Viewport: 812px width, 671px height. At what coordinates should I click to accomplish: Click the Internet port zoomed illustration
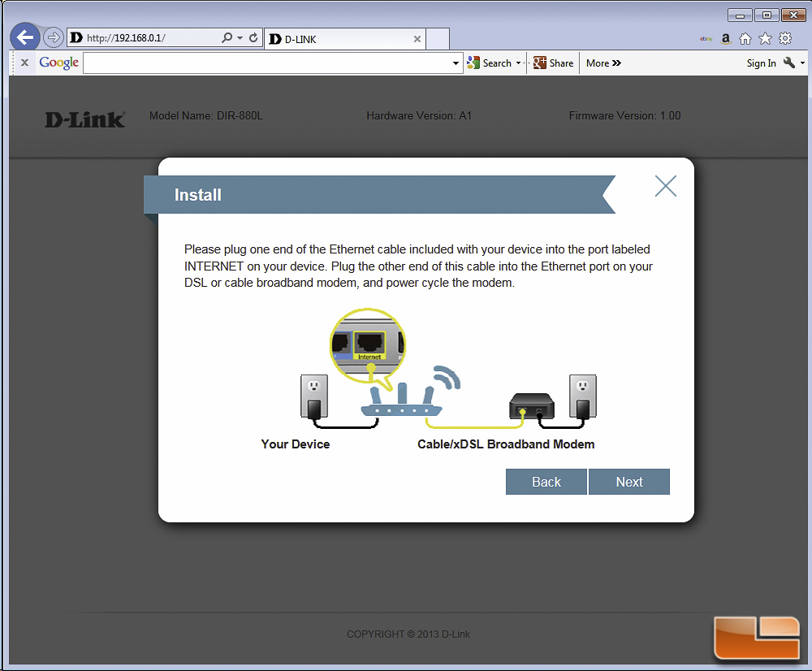368,345
